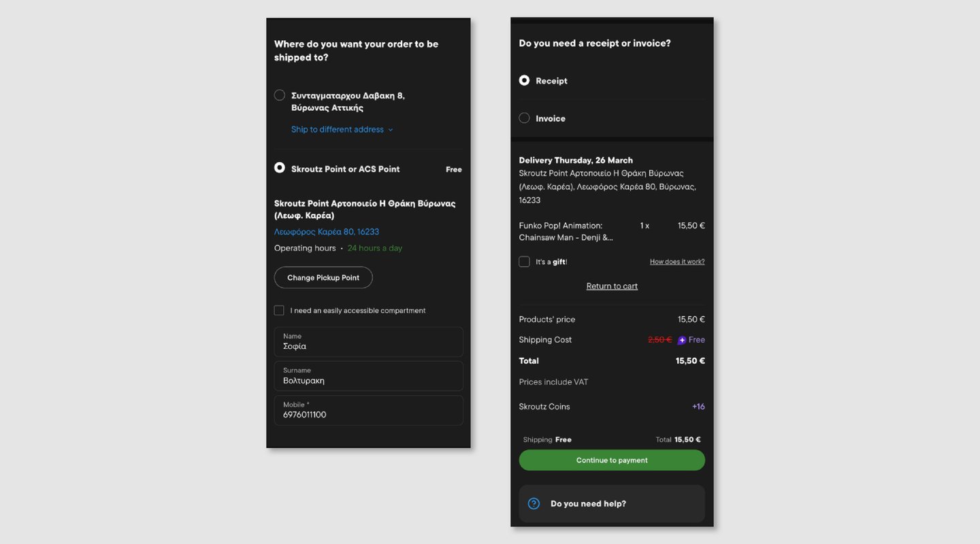Select the Invoice radio option

pyautogui.click(x=524, y=118)
